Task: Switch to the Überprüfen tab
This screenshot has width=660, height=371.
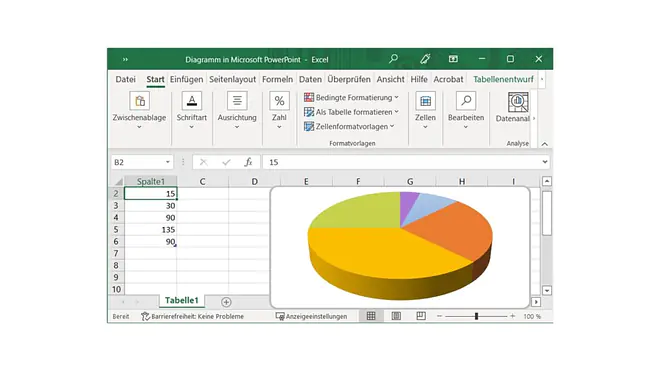Action: (x=349, y=79)
